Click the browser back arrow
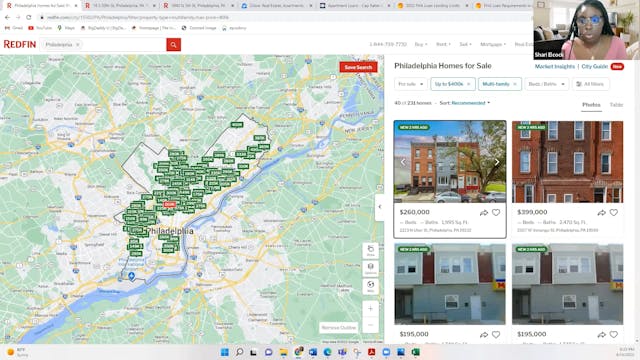640x360 pixels. pos(7,18)
